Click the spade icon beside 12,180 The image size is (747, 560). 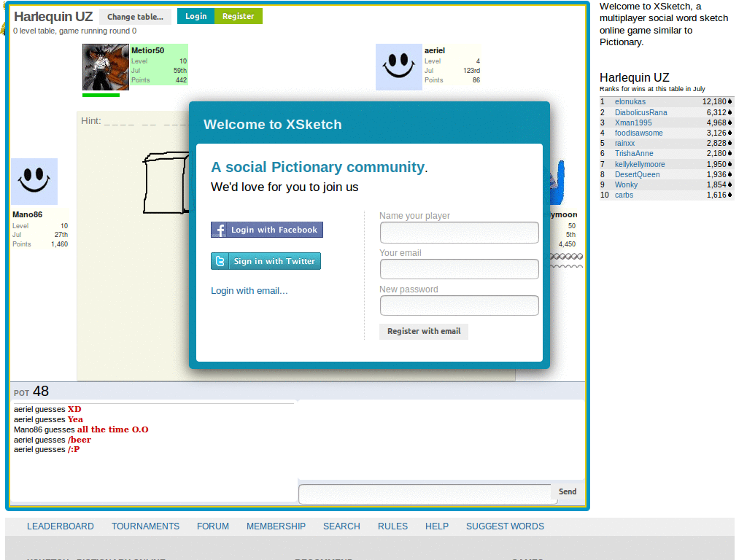point(729,101)
